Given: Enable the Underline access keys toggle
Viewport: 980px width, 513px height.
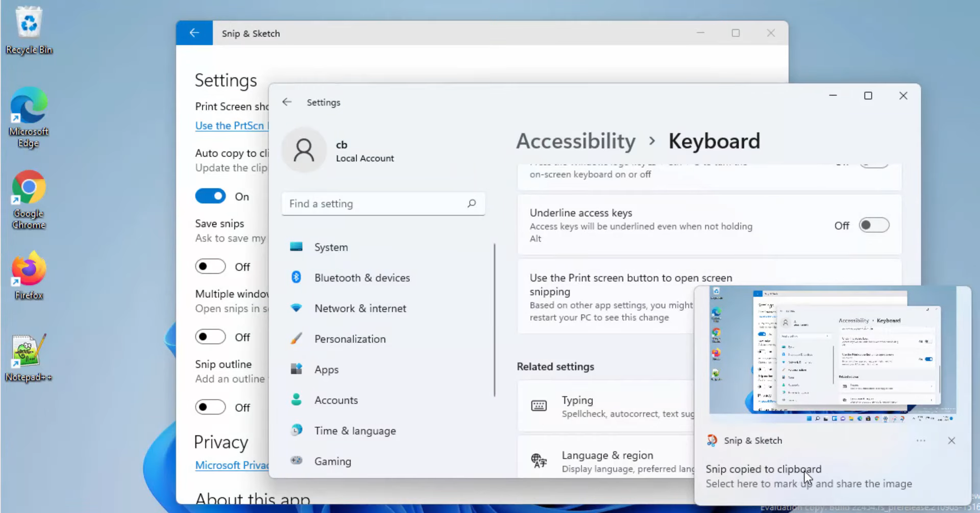Looking at the screenshot, I should pyautogui.click(x=873, y=225).
